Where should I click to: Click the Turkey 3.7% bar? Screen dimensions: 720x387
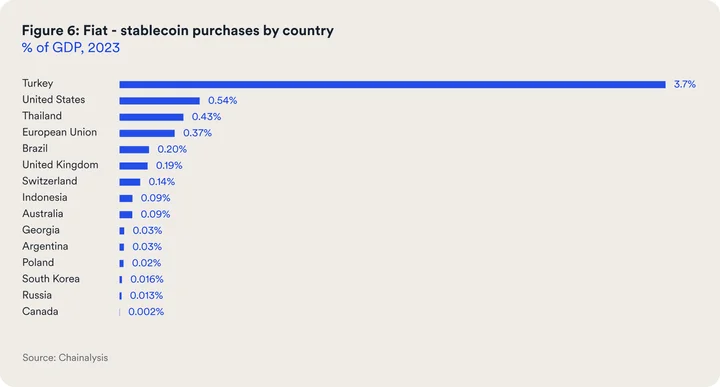392,84
